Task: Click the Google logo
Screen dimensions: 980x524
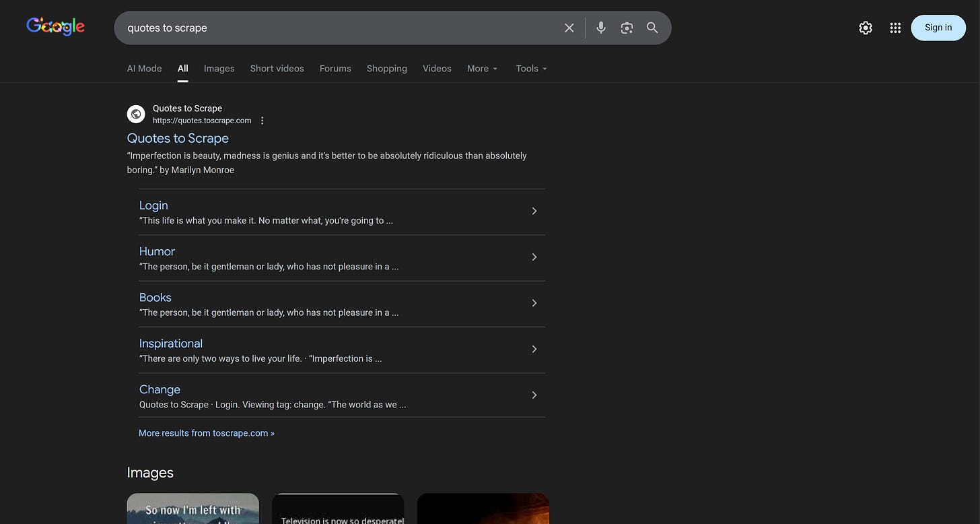Action: click(55, 26)
